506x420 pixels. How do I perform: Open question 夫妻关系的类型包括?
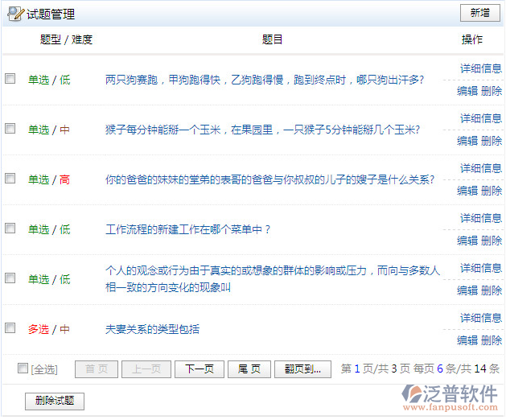pos(152,329)
